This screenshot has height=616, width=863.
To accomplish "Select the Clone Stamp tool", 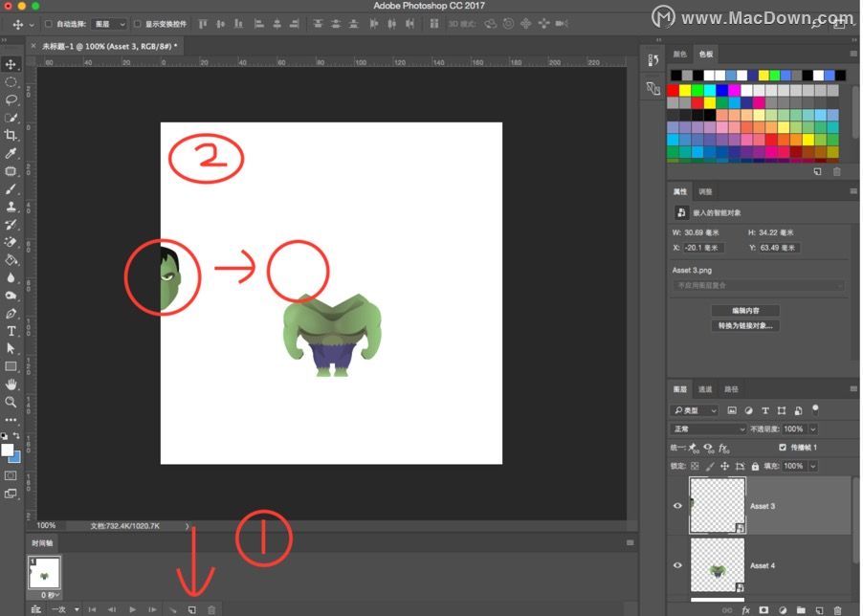I will tap(11, 207).
